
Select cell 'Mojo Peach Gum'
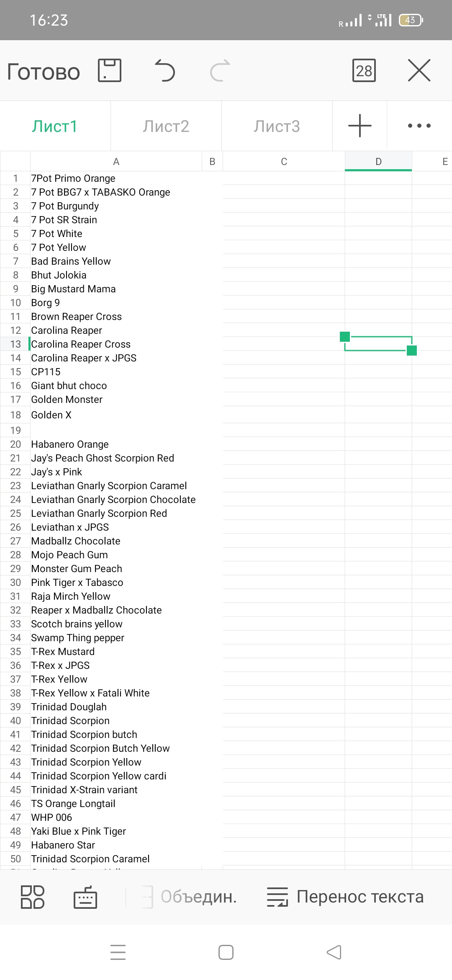tap(116, 555)
